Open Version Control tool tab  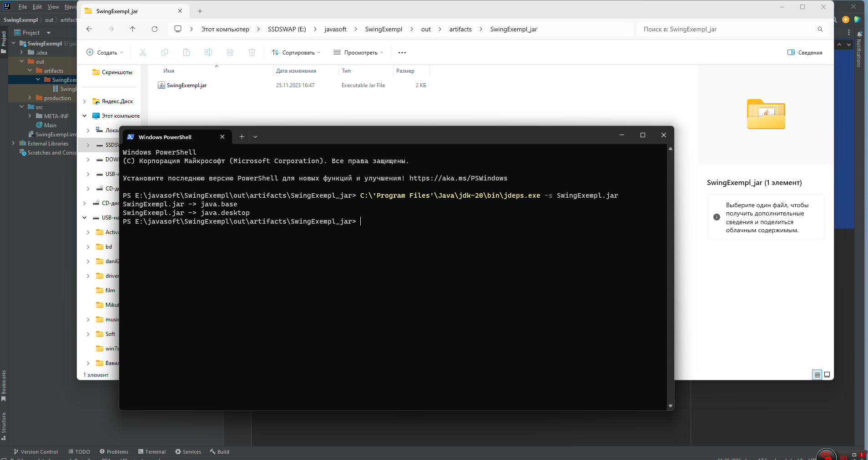[x=36, y=452]
